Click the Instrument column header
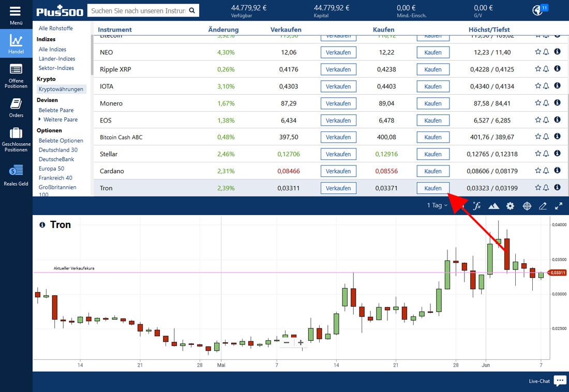Screen dimensions: 569x392 coord(115,30)
